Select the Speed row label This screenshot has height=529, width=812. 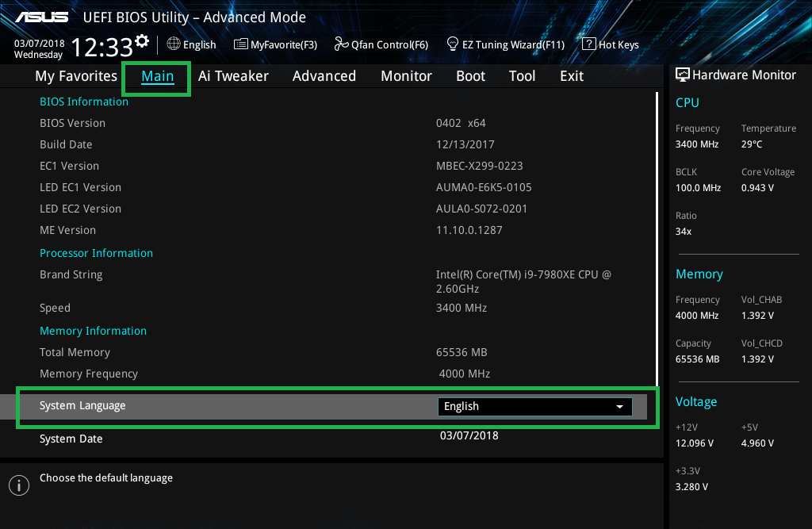tap(55, 308)
